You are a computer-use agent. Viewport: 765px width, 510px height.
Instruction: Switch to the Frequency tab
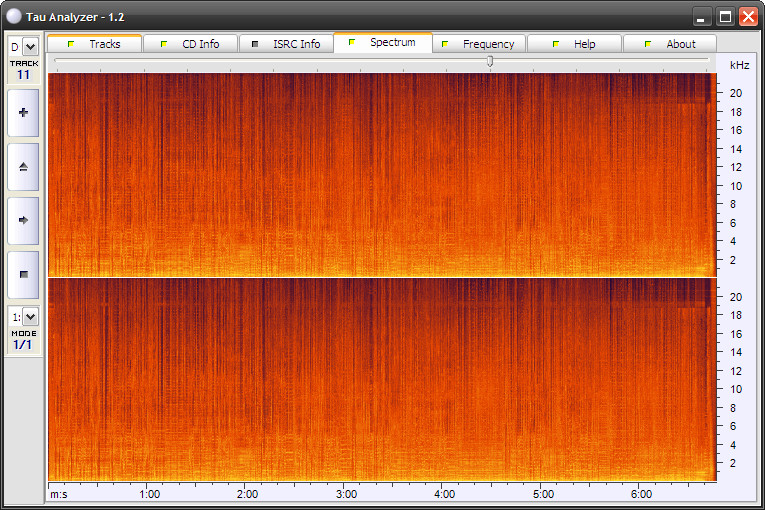pyautogui.click(x=478, y=44)
